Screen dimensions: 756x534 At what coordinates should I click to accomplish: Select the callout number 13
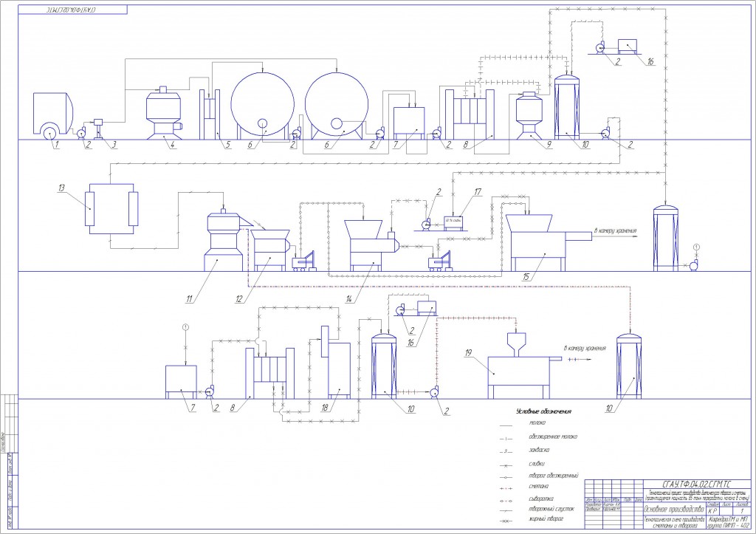[62, 188]
